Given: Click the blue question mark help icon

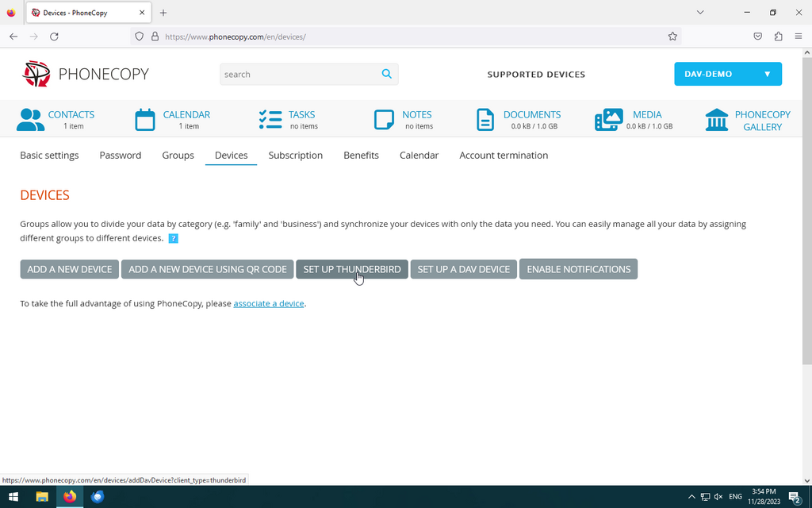Looking at the screenshot, I should pos(174,238).
